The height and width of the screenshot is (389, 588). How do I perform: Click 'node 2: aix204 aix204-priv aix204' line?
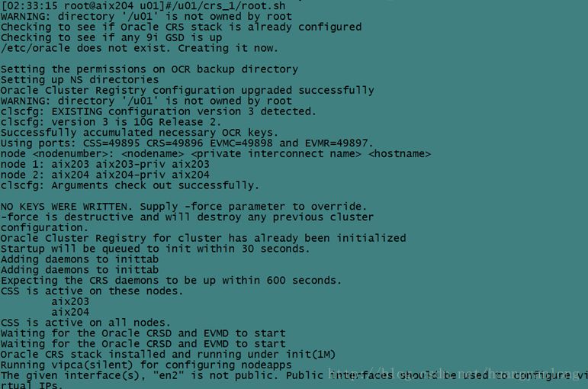click(x=104, y=175)
